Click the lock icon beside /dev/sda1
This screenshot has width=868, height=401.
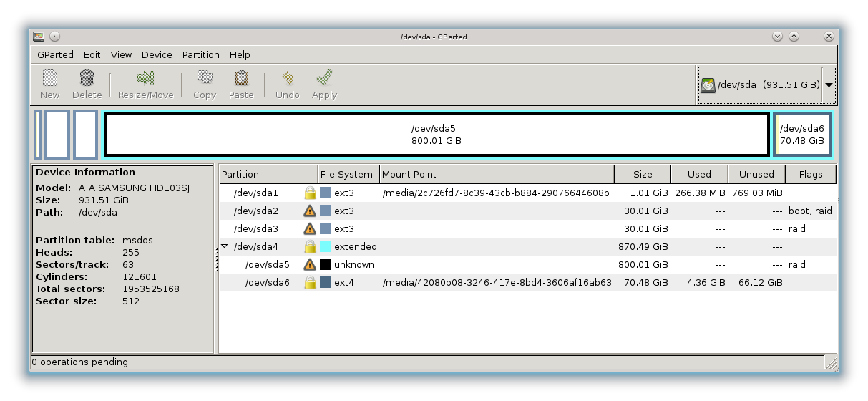tap(310, 193)
